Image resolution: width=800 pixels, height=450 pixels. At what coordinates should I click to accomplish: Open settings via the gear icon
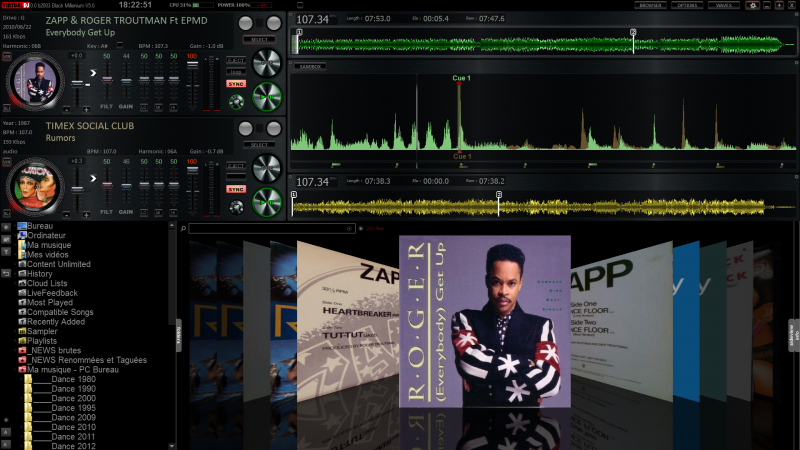[x=753, y=5]
